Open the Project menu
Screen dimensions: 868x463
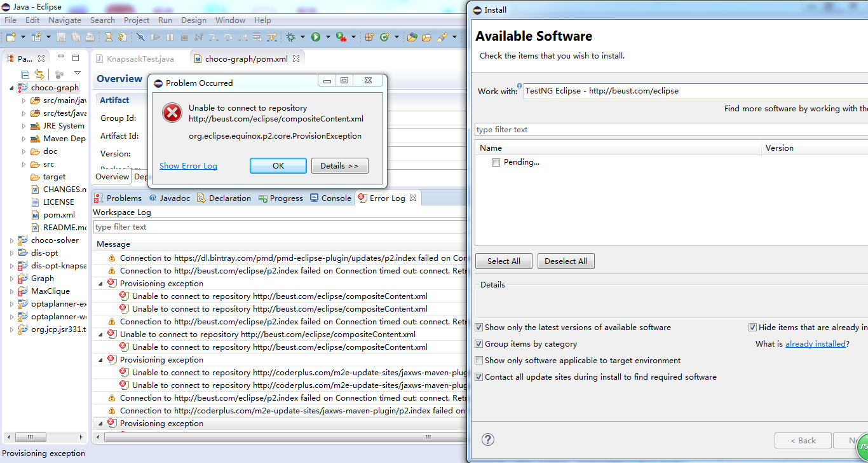[x=137, y=20]
